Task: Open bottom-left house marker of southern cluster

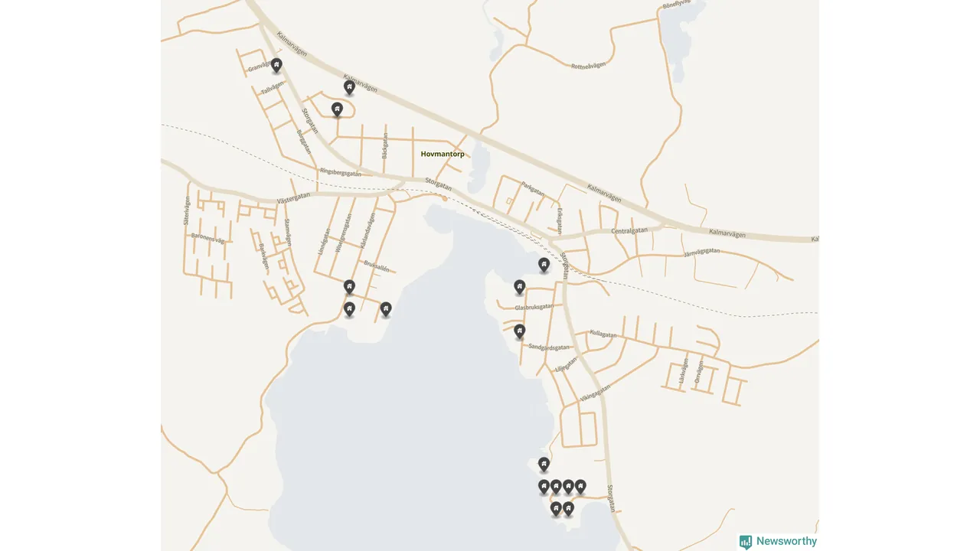Action: [x=556, y=508]
